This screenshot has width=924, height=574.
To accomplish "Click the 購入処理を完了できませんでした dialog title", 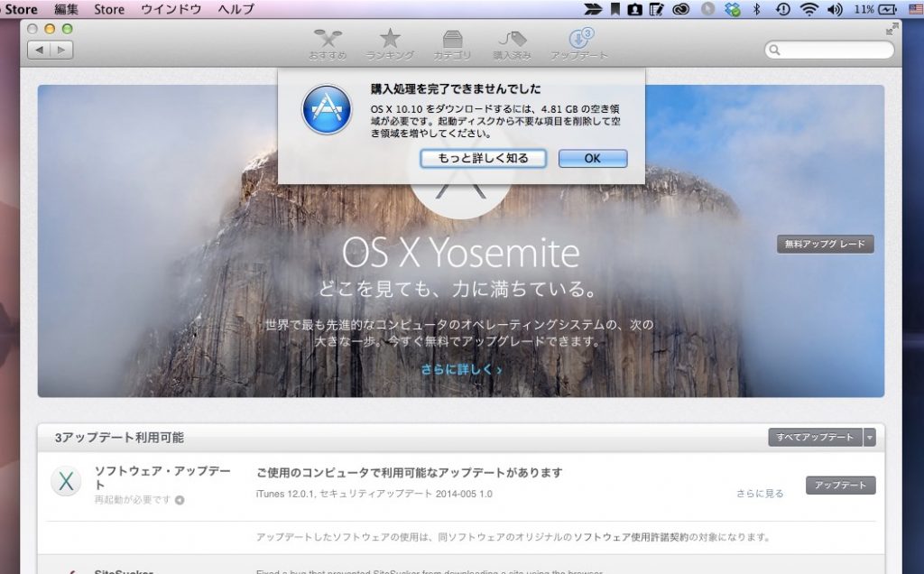I will (456, 89).
